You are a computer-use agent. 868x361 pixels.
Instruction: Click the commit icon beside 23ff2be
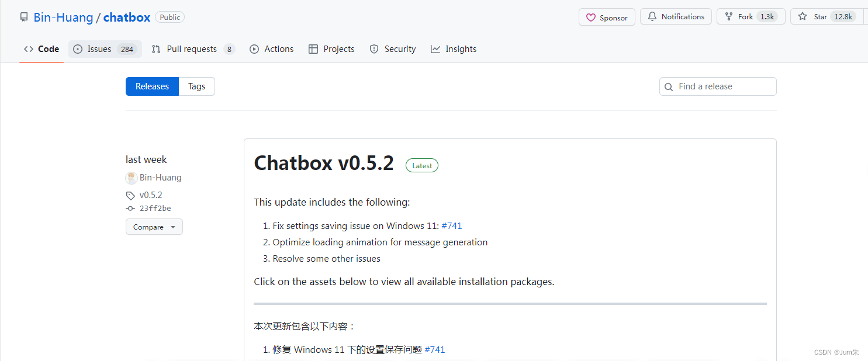[x=130, y=209]
